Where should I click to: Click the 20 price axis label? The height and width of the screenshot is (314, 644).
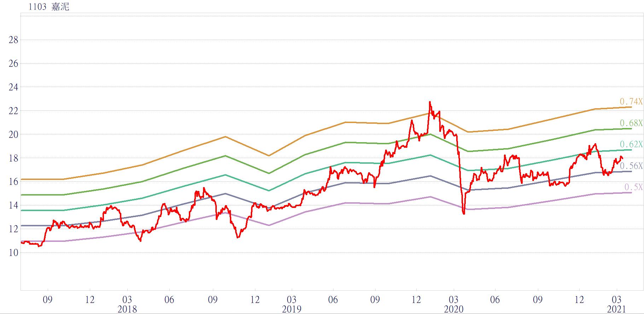pos(13,134)
